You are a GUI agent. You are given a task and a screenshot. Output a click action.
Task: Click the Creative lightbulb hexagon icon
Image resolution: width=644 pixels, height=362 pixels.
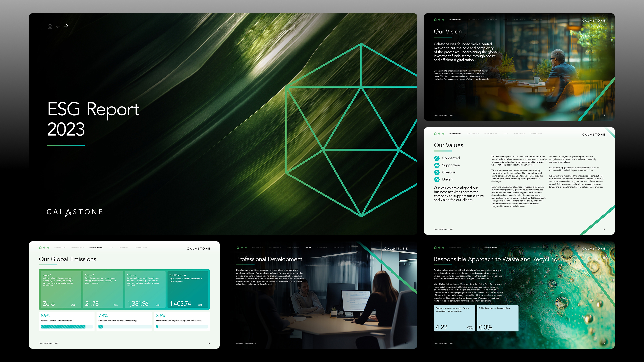pyautogui.click(x=437, y=172)
